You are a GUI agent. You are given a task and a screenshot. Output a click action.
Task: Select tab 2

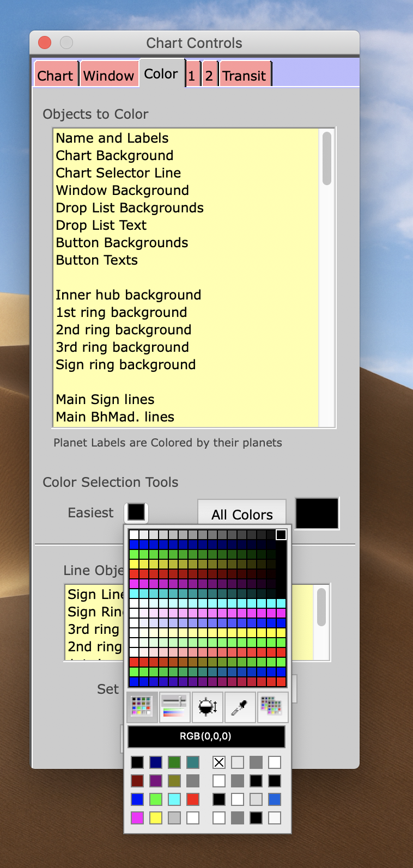tap(209, 76)
